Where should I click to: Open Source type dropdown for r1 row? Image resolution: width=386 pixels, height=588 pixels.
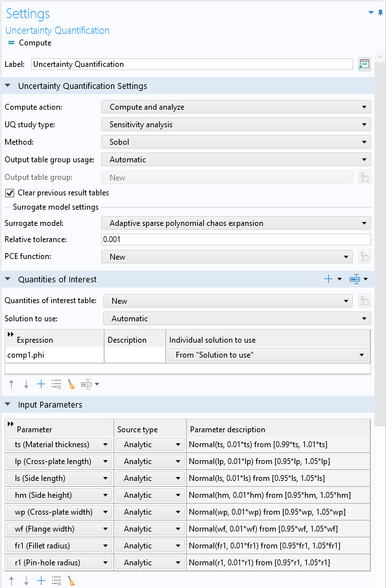(150, 563)
